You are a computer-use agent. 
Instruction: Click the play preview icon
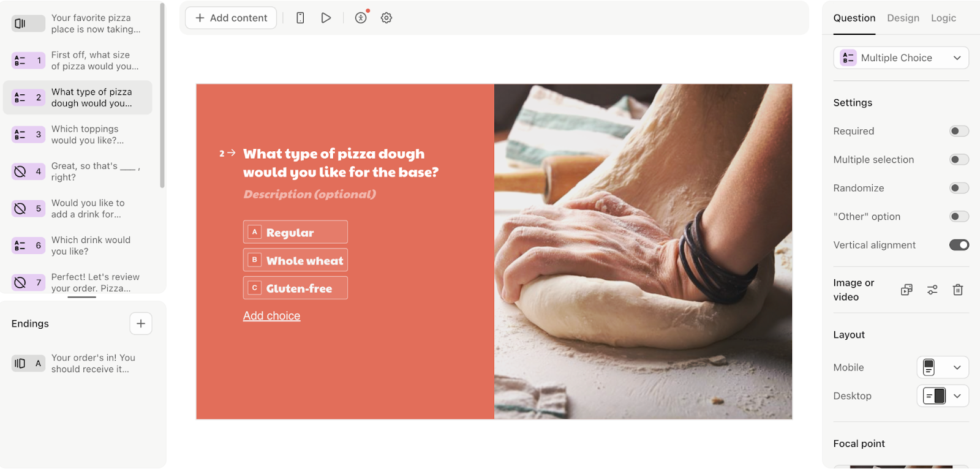(x=326, y=18)
